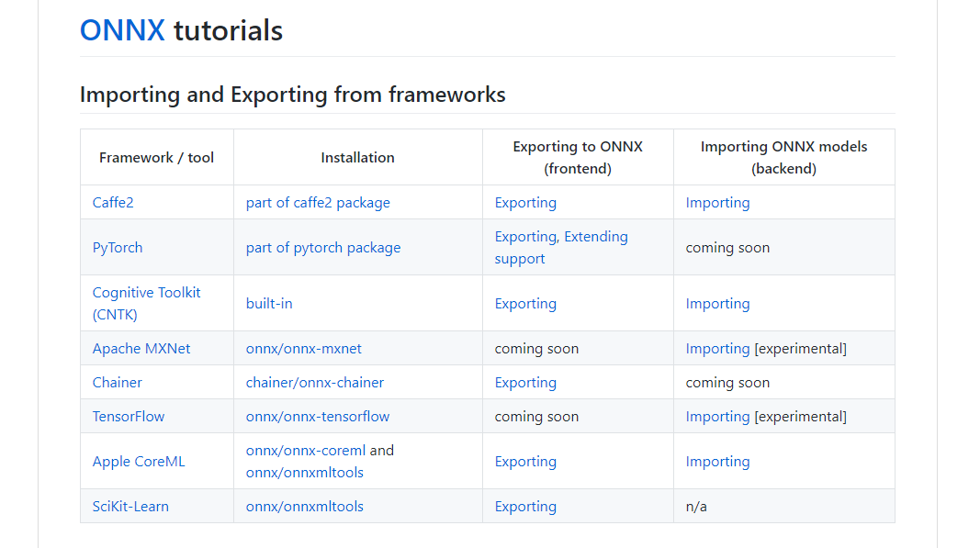Click 'part of caffe2 package' link
The image size is (980, 548).
(318, 203)
